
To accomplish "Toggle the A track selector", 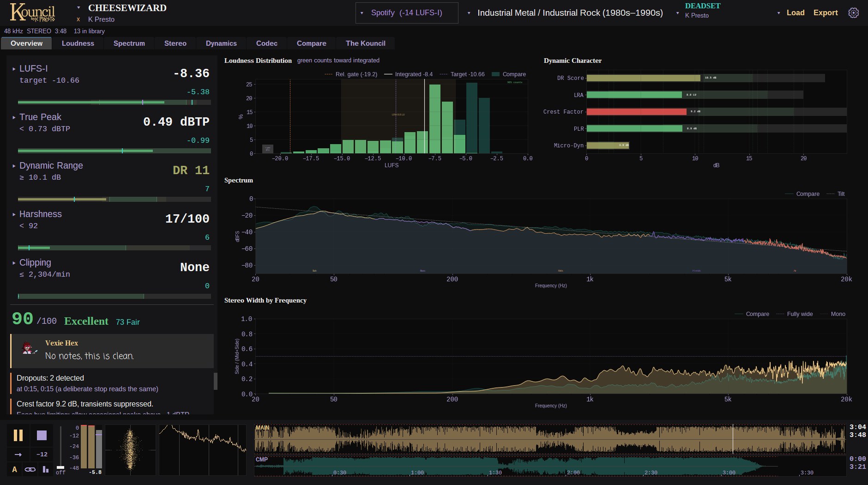I will click(14, 469).
